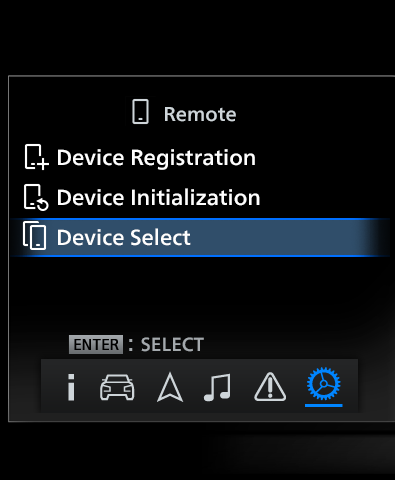Click the phone-with-plus Device Registration icon
The width and height of the screenshot is (395, 480).
tap(36, 157)
